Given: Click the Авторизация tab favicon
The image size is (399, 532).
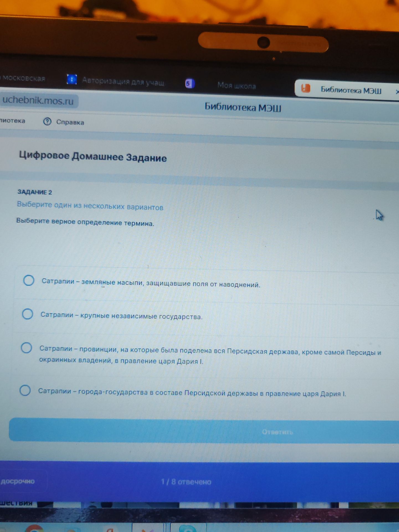Looking at the screenshot, I should click(72, 79).
